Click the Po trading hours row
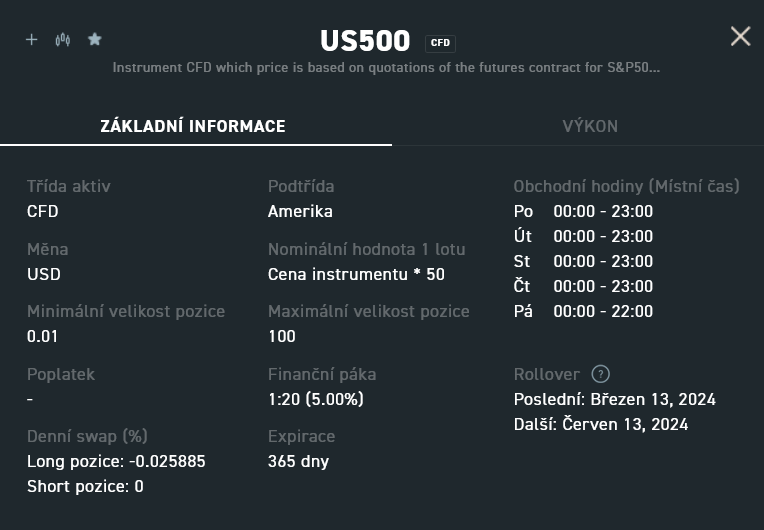Screen dimensions: 764x530 tap(583, 211)
